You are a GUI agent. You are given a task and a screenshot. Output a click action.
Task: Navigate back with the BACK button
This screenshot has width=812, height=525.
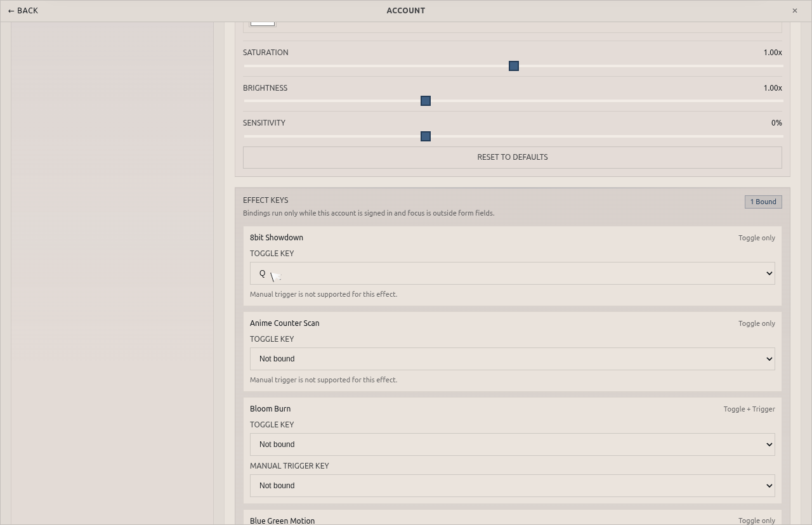coord(23,10)
